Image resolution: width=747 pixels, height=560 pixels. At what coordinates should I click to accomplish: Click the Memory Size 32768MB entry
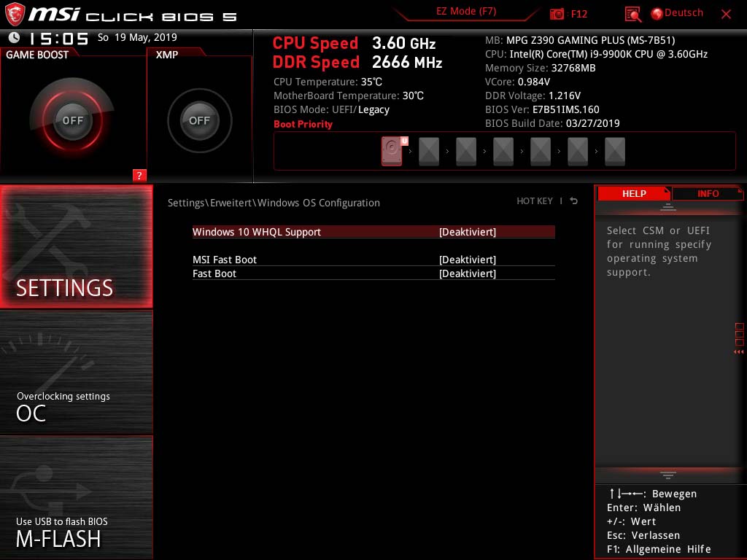coord(541,68)
